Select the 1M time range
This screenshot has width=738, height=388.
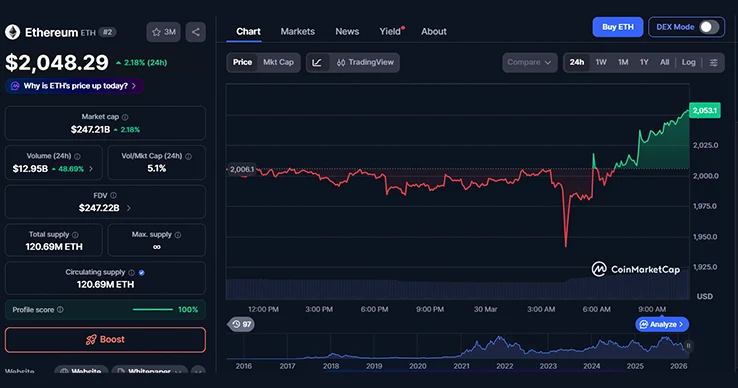[623, 62]
